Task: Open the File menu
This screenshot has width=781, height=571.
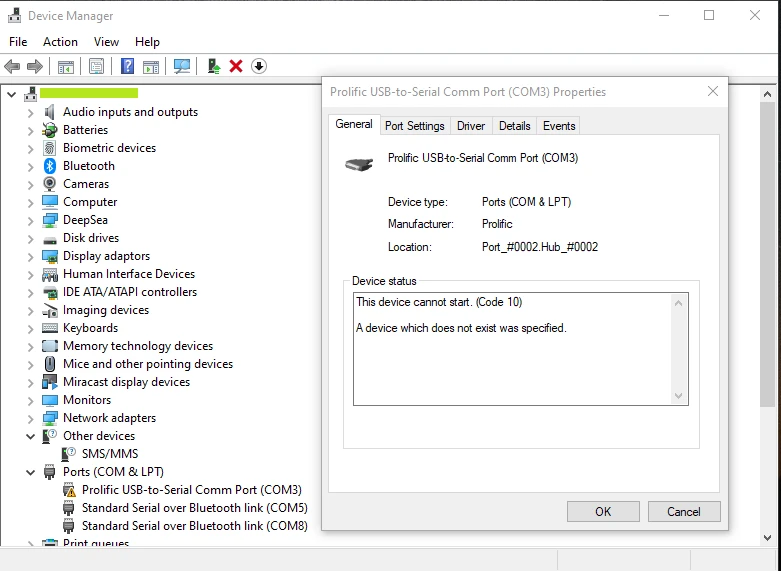Action: pyautogui.click(x=18, y=42)
